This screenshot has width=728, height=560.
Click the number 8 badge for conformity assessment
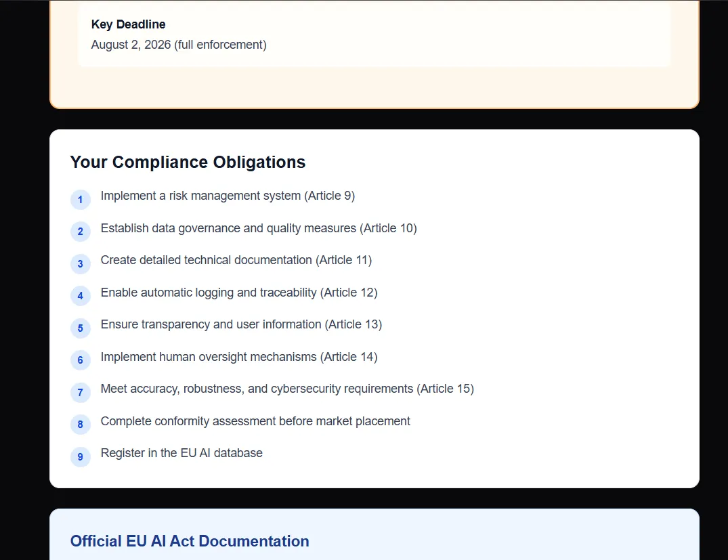81,425
